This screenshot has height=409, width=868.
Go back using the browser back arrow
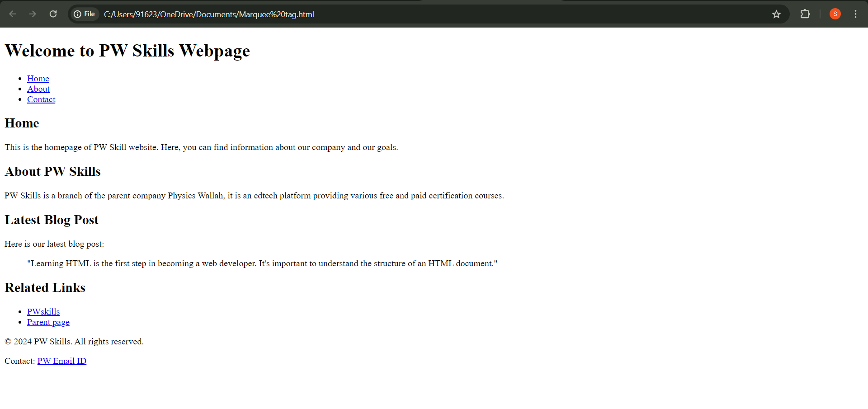(x=13, y=14)
